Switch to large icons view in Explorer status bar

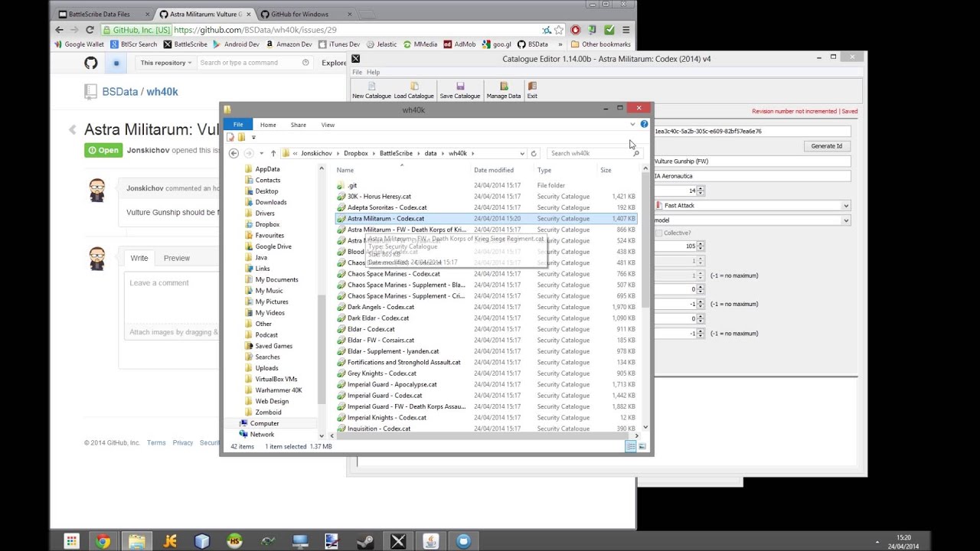click(642, 446)
